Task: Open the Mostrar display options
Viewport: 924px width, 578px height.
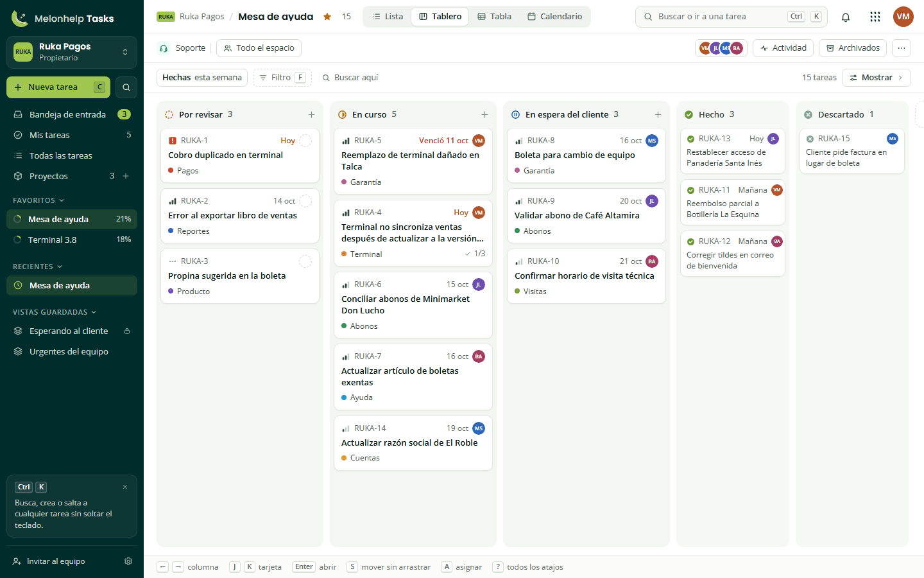Action: (x=877, y=78)
